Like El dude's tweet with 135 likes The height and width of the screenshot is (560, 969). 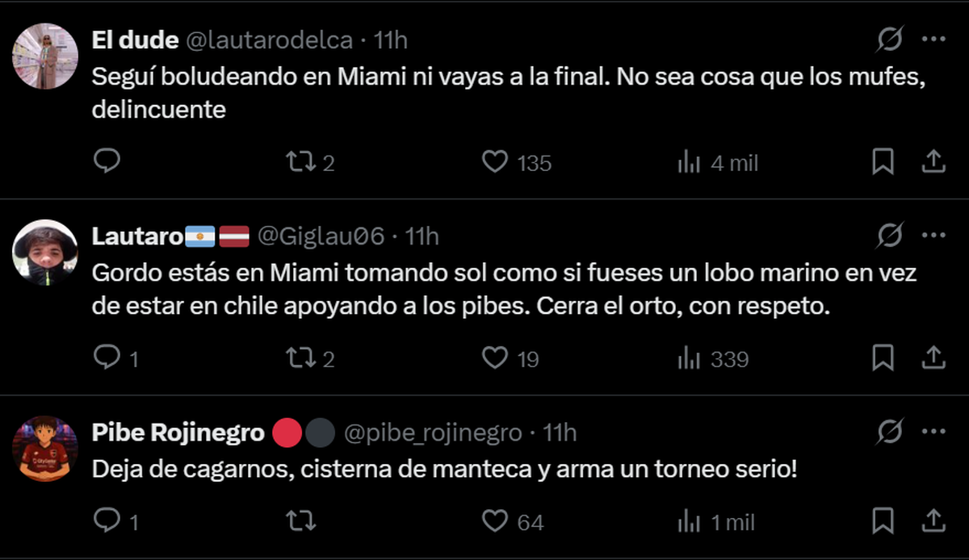pos(494,162)
